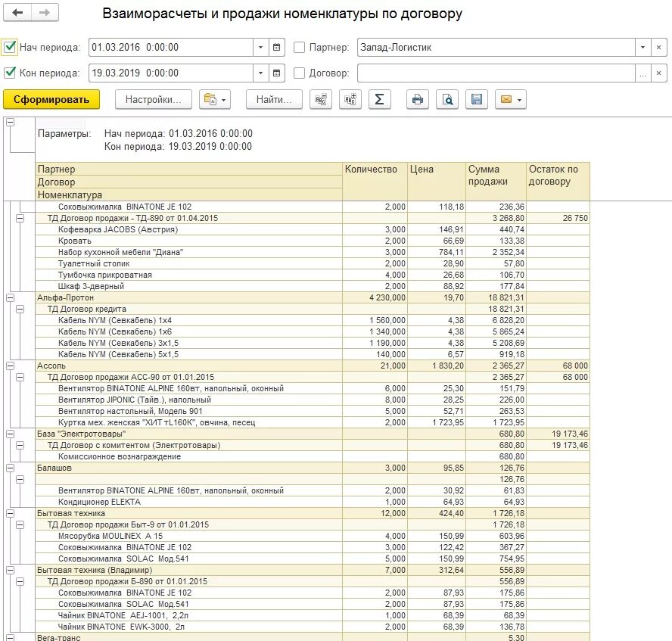Image resolution: width=672 pixels, height=641 pixels.
Task: Open Договор selection with ellipsis button
Action: (x=642, y=73)
